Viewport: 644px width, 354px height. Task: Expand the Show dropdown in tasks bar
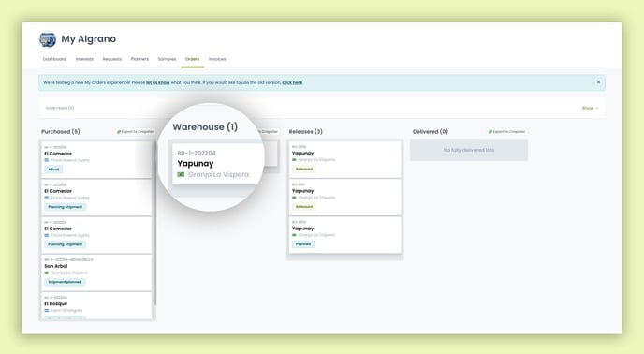pos(590,108)
